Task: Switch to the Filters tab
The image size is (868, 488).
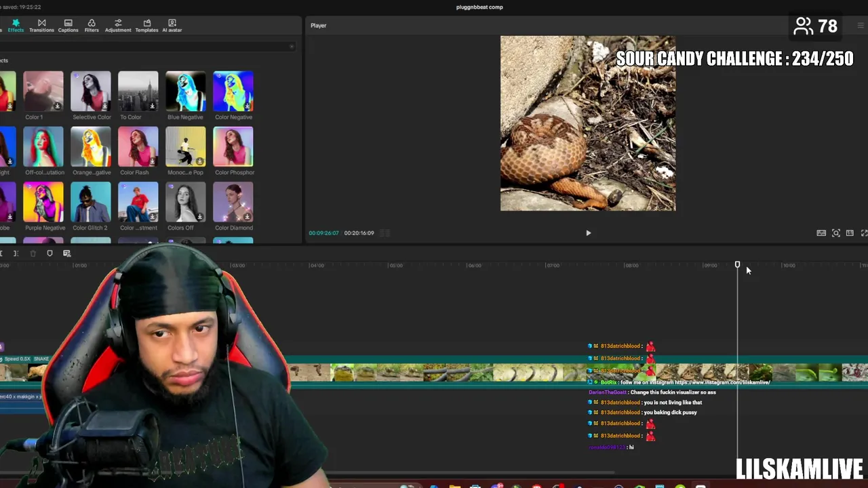Action: click(92, 26)
